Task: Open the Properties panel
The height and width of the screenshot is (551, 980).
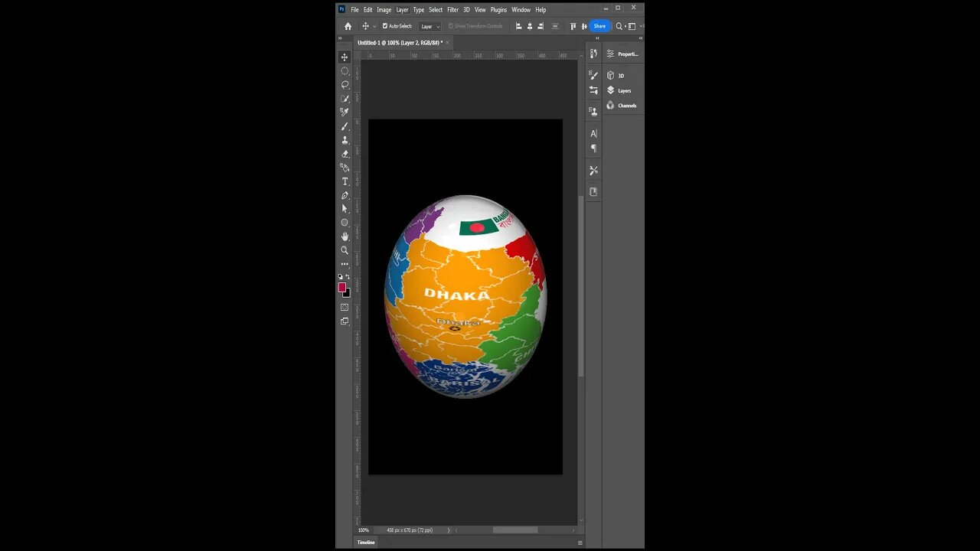Action: 622,54
